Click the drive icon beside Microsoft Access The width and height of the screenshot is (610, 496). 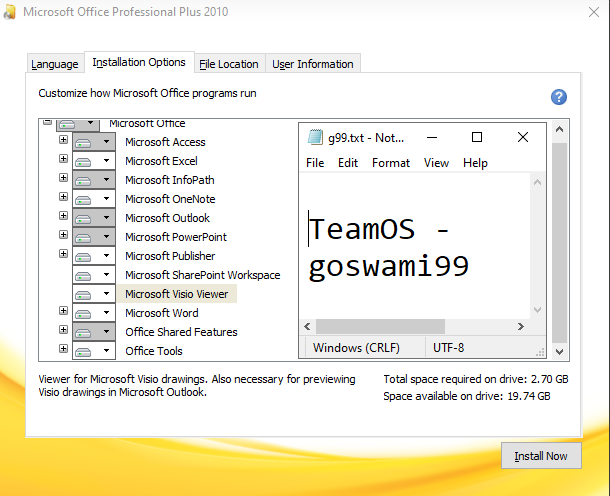[85, 142]
